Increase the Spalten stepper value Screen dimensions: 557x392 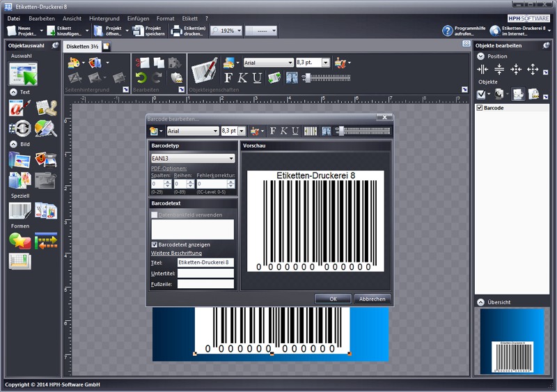coord(168,182)
